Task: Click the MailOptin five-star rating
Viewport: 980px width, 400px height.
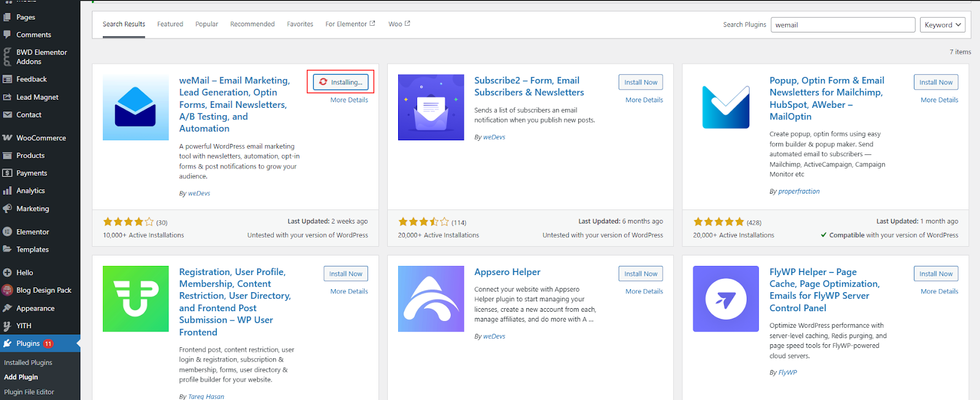Action: point(718,222)
